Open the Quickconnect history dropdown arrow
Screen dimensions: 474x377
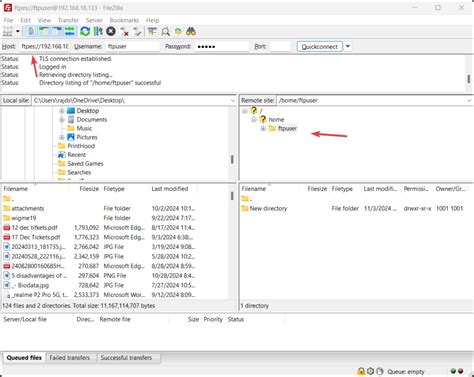pyautogui.click(x=348, y=46)
